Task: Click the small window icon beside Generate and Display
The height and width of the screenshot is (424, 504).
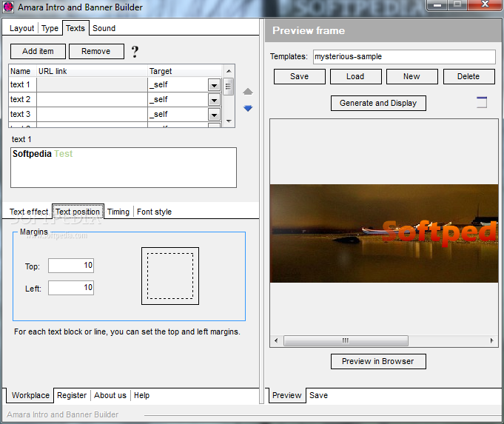Action: point(482,102)
